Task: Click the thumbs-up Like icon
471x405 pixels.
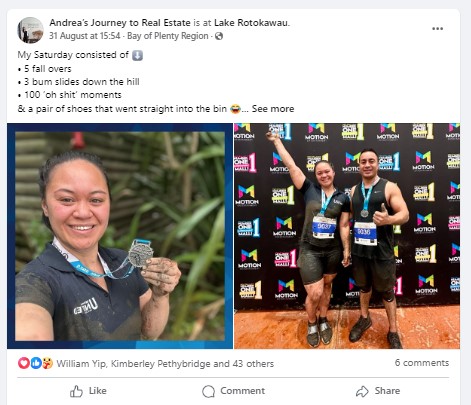Action: [x=76, y=391]
